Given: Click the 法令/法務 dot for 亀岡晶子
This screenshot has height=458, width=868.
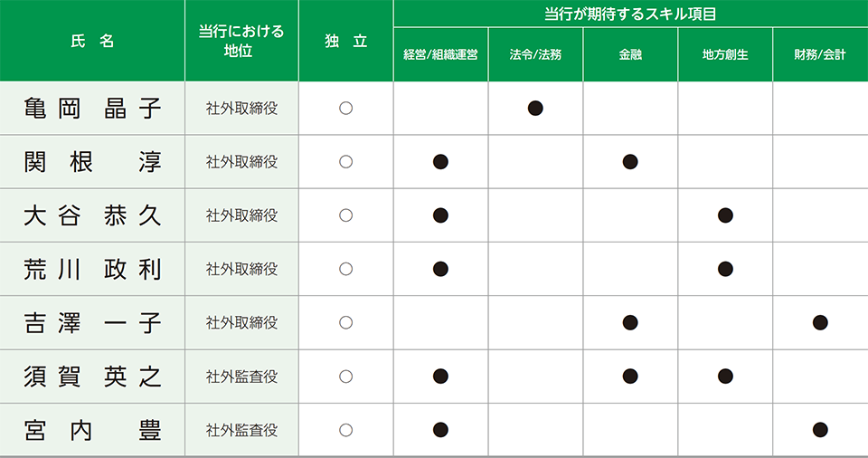Looking at the screenshot, I should tap(535, 108).
